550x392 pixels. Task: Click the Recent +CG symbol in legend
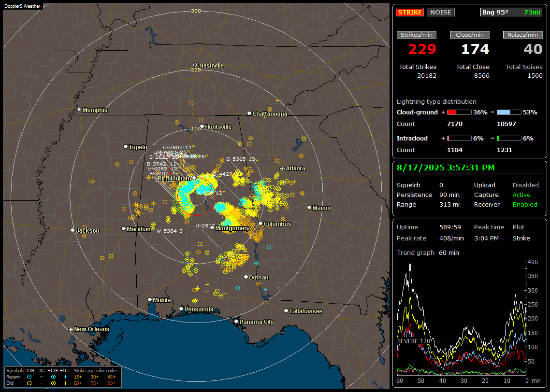[53, 377]
